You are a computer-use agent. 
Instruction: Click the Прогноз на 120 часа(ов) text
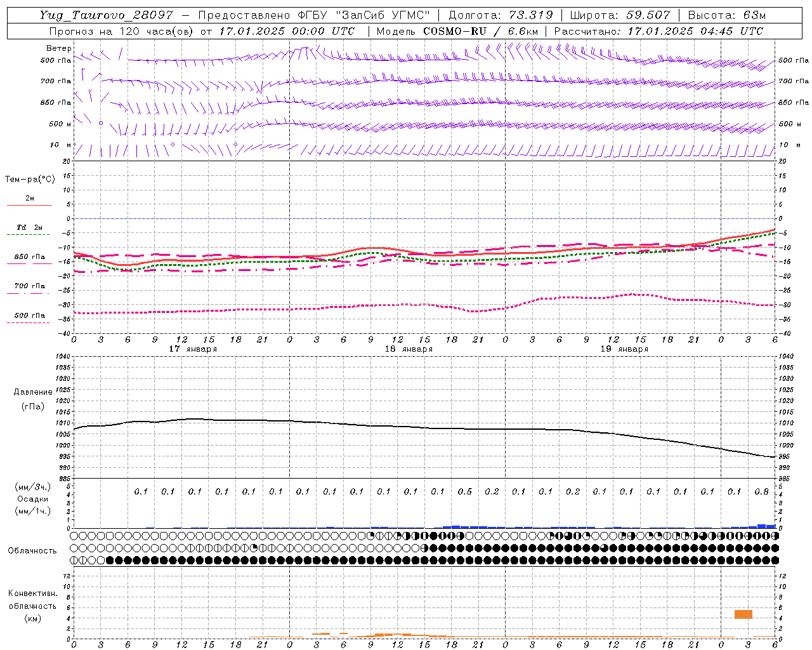(122, 31)
